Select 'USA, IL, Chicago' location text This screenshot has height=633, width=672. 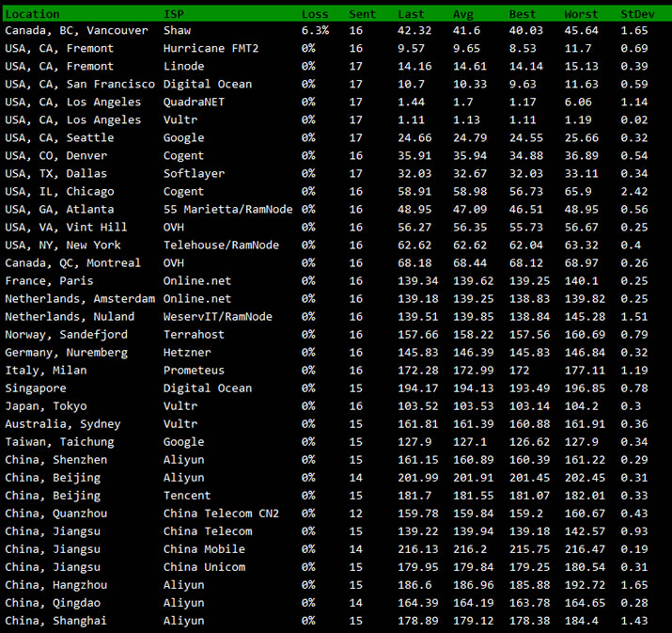pos(59,191)
